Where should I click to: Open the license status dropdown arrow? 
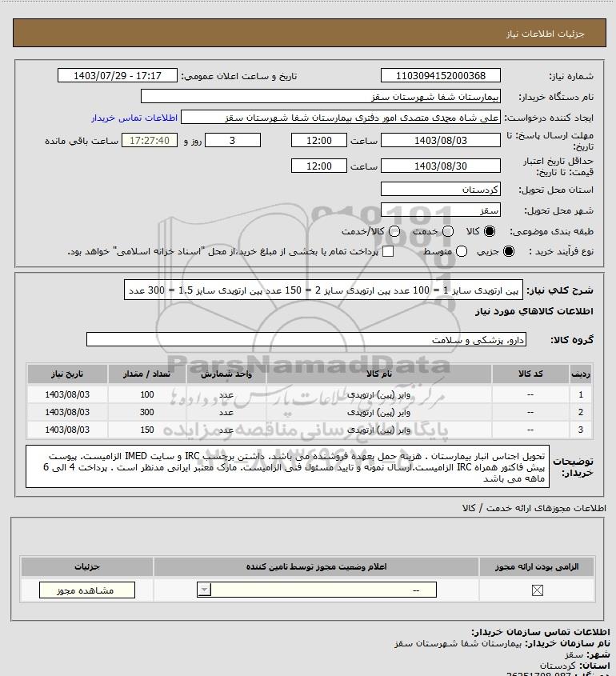(204, 590)
